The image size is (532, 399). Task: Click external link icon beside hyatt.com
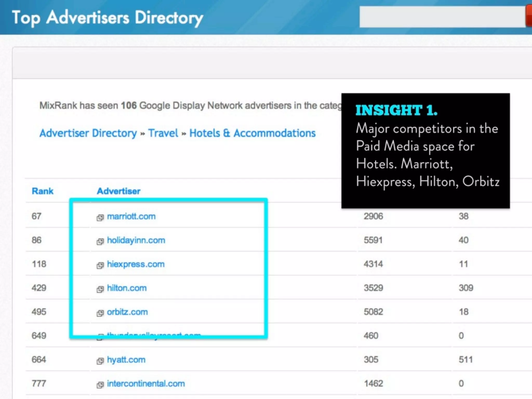click(100, 361)
